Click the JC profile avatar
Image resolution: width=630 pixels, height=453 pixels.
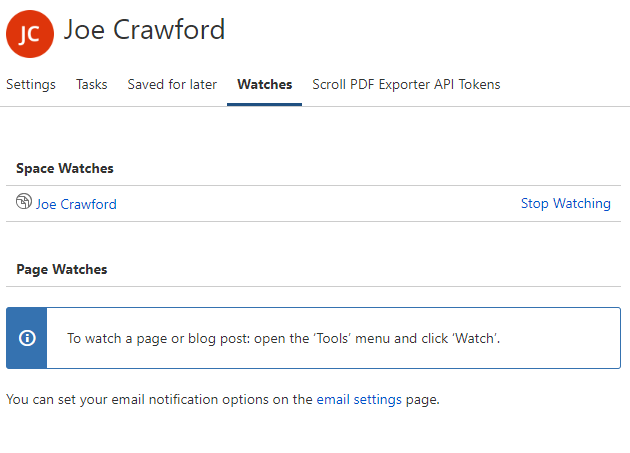(30, 34)
